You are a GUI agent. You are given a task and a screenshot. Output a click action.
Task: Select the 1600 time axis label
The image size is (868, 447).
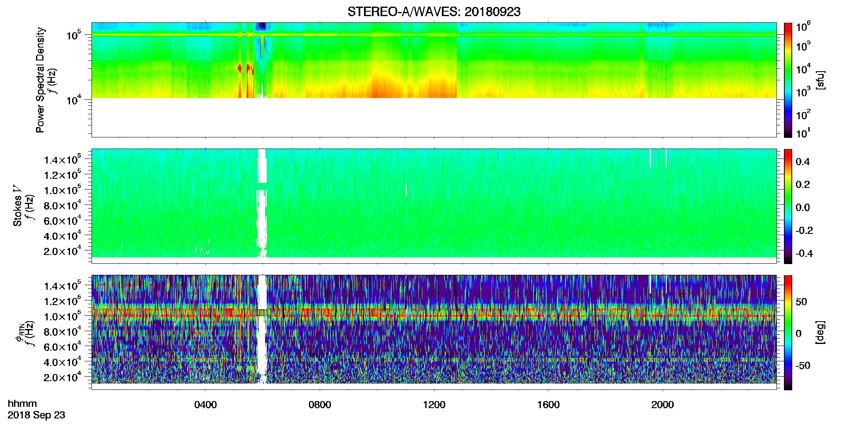coord(548,405)
